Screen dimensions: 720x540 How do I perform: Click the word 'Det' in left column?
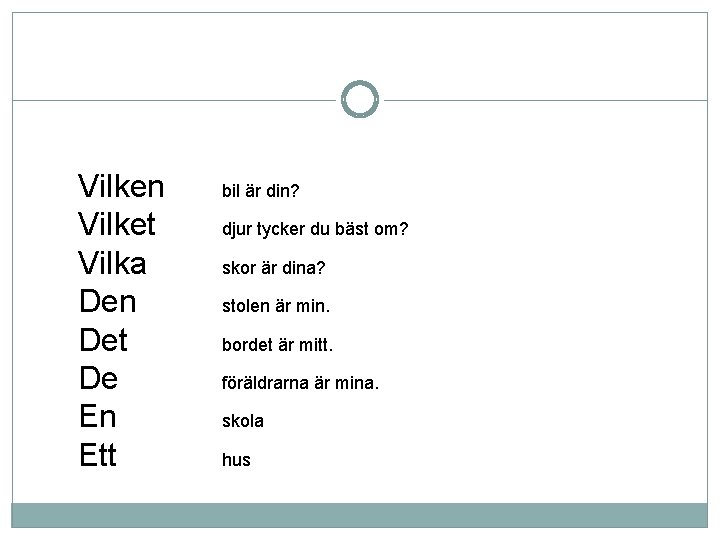102,341
